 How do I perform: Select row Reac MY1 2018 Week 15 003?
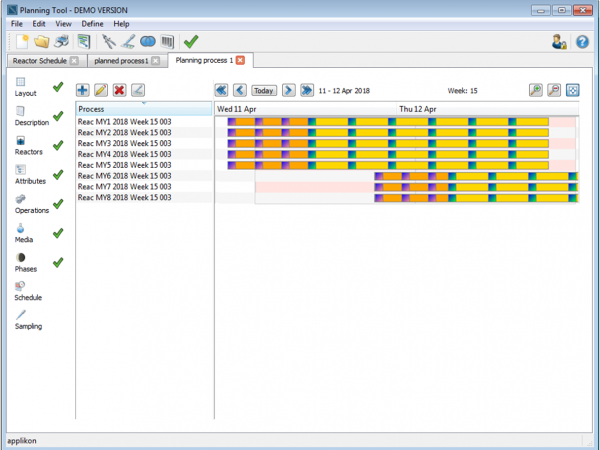(144, 122)
